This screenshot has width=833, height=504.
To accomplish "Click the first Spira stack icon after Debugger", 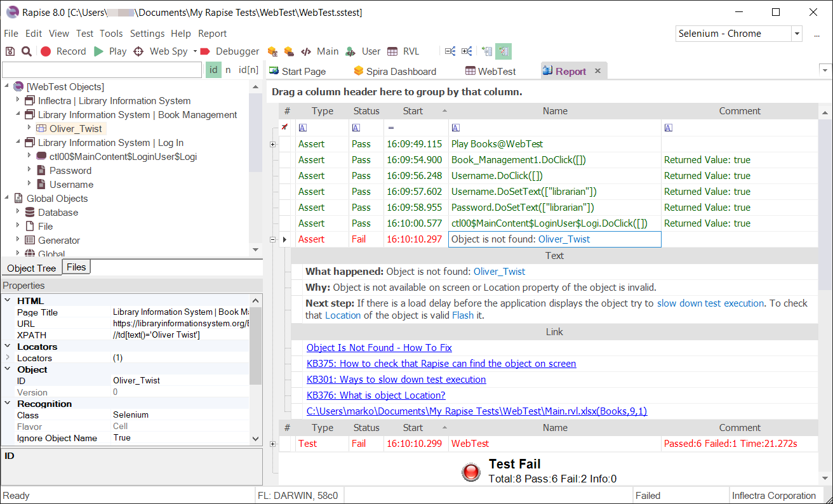I will (x=272, y=51).
